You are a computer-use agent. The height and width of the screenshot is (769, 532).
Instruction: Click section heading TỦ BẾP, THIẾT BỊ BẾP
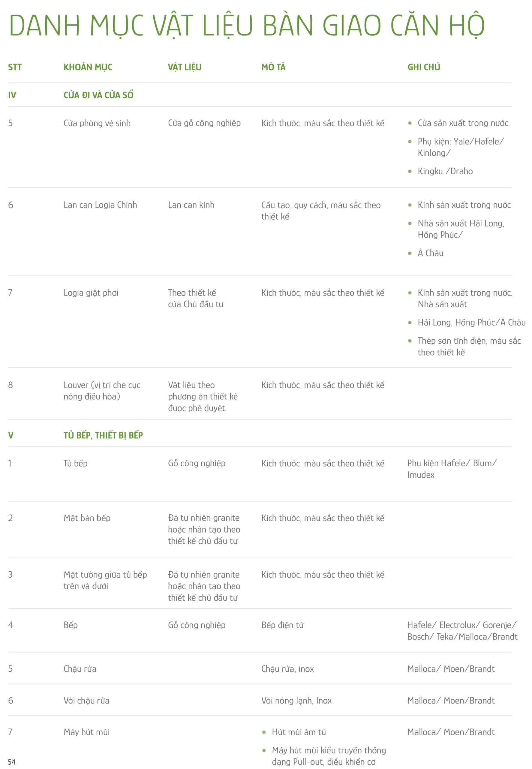pyautogui.click(x=103, y=435)
